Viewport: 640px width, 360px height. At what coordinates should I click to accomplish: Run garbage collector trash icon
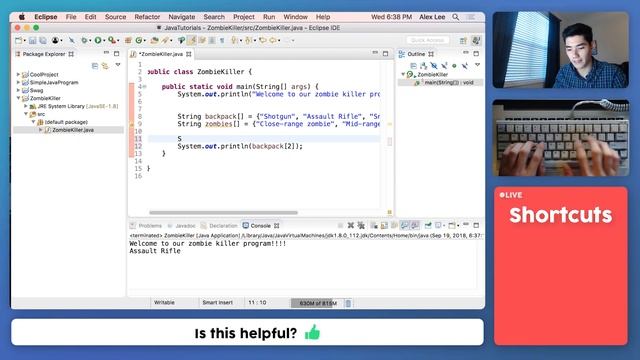[348, 303]
